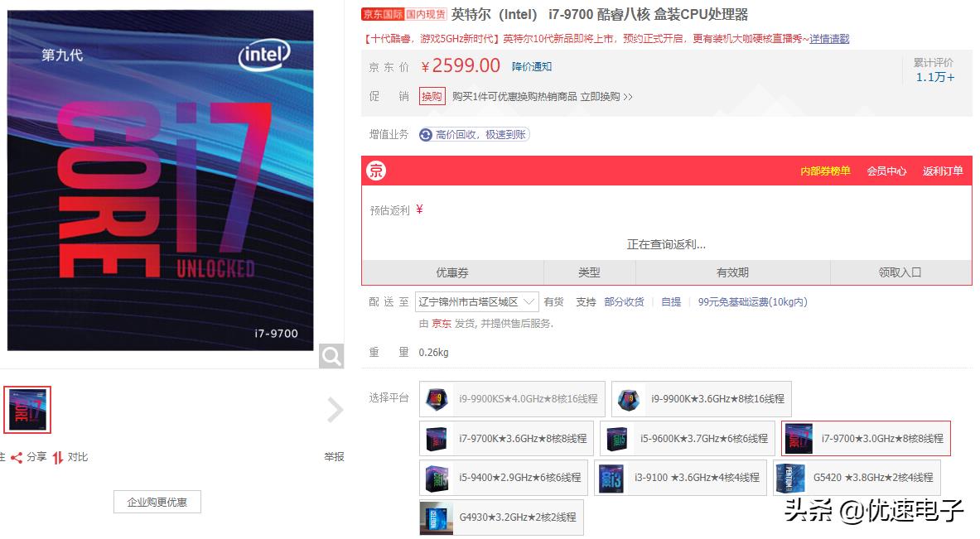Click the recycle icon for 高价回收
Image resolution: width=980 pixels, height=539 pixels.
tap(426, 135)
